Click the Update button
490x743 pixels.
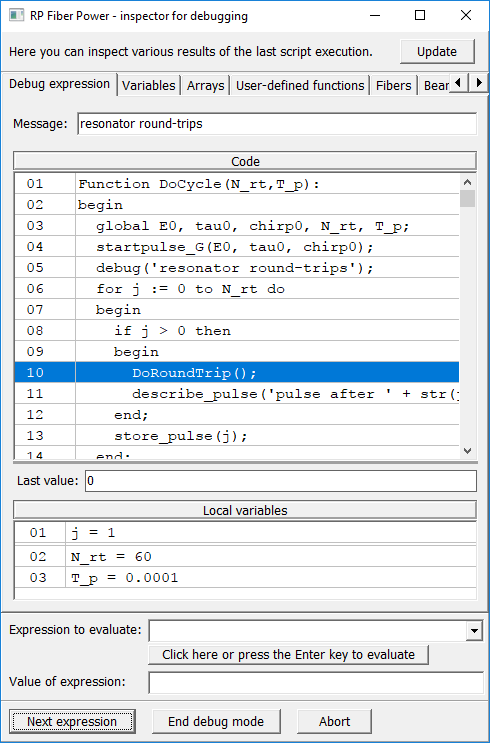pos(437,52)
